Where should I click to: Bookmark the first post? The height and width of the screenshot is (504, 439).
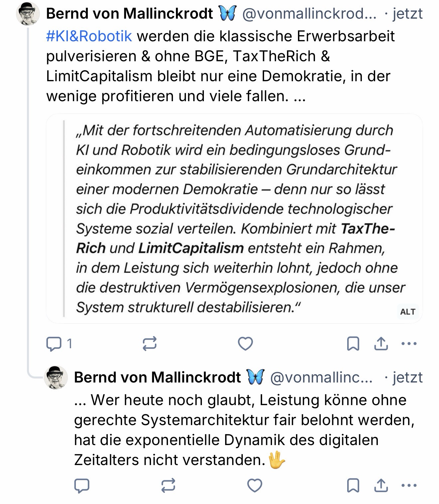[x=353, y=344]
